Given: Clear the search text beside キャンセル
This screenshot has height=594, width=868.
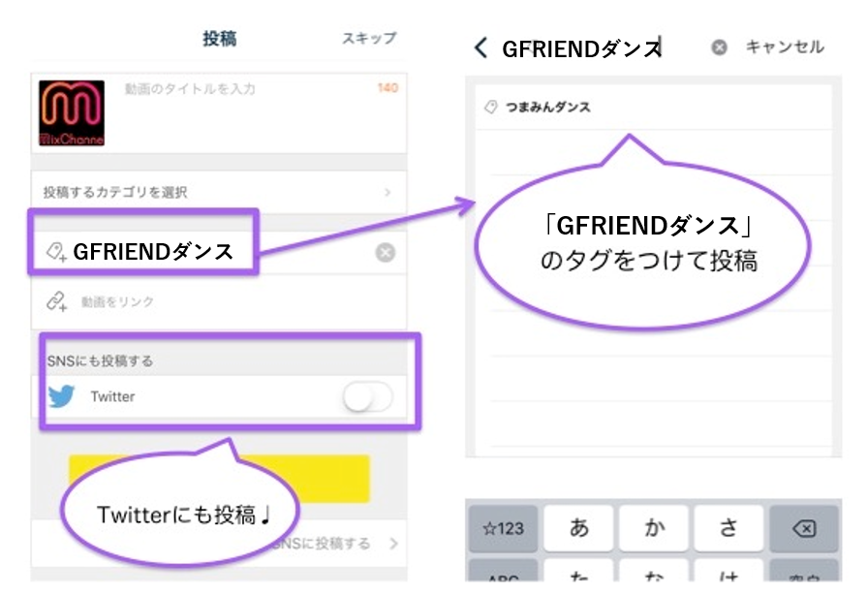Looking at the screenshot, I should [x=719, y=47].
